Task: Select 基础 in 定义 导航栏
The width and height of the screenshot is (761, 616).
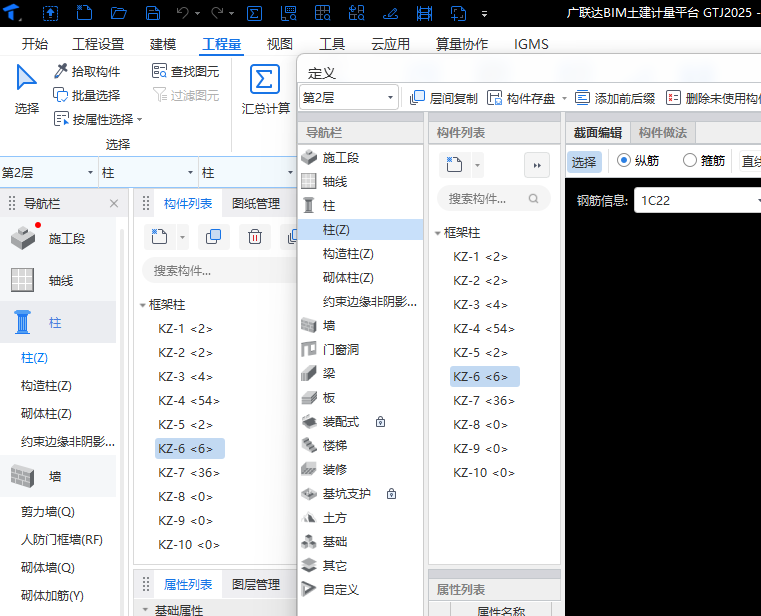Action: 360,541
